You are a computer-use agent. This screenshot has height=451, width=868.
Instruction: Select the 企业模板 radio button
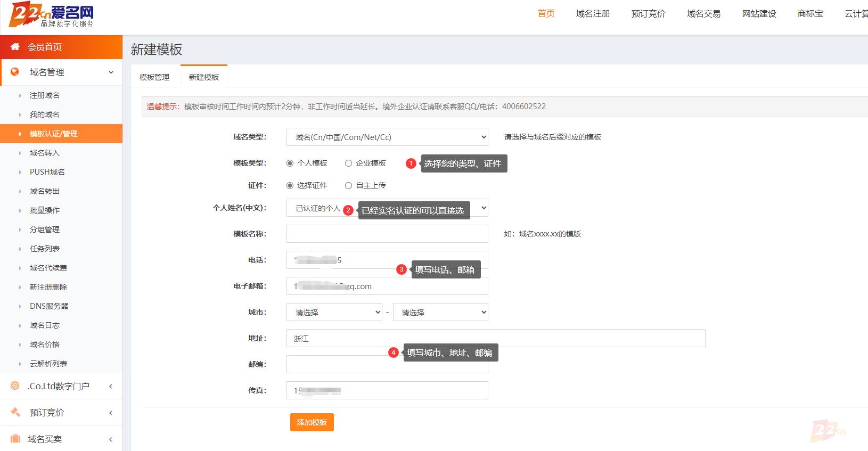[x=348, y=163]
